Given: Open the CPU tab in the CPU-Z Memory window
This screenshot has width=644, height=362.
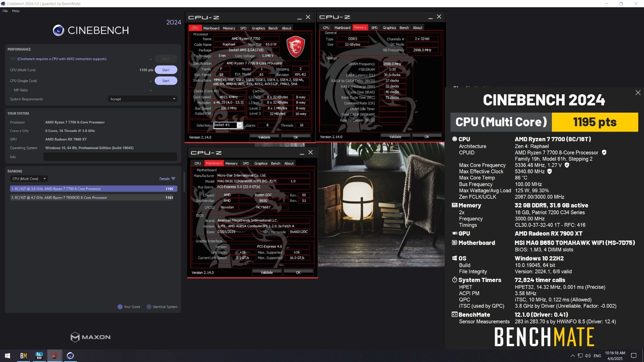Looking at the screenshot, I should (x=326, y=28).
